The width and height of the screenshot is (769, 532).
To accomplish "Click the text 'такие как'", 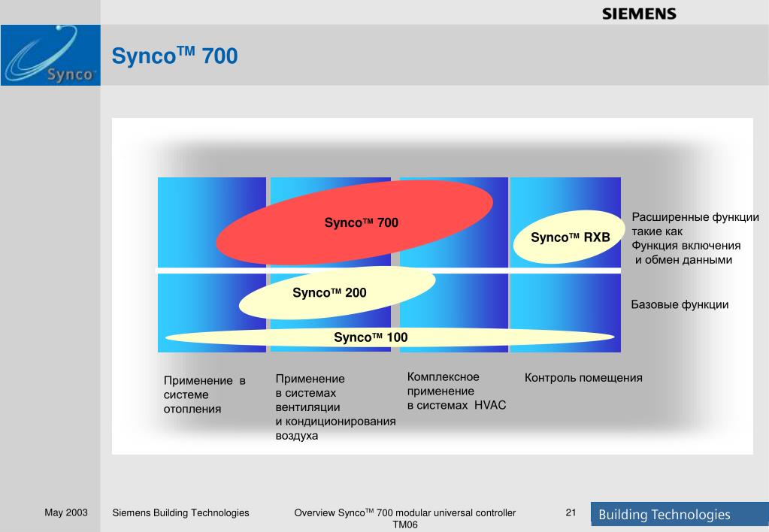I will (657, 231).
